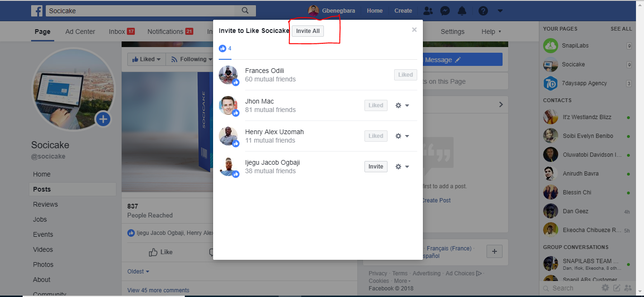This screenshot has width=644, height=297.
Task: Click the add language plus button
Action: [494, 252]
